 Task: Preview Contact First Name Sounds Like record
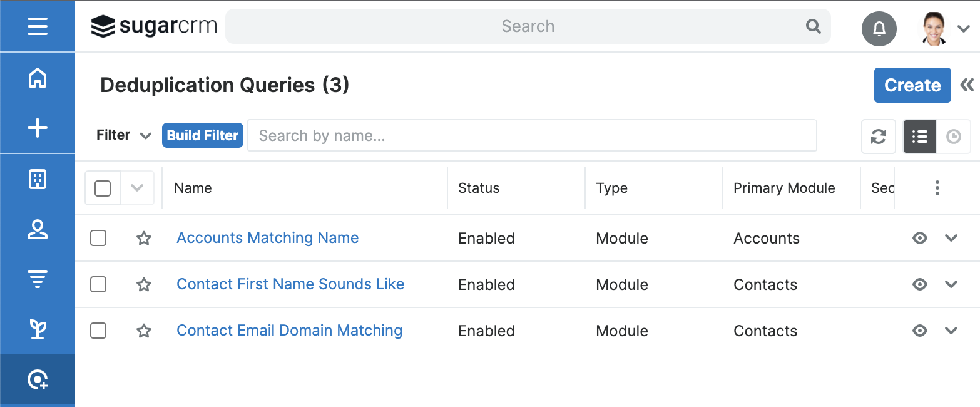pos(919,284)
